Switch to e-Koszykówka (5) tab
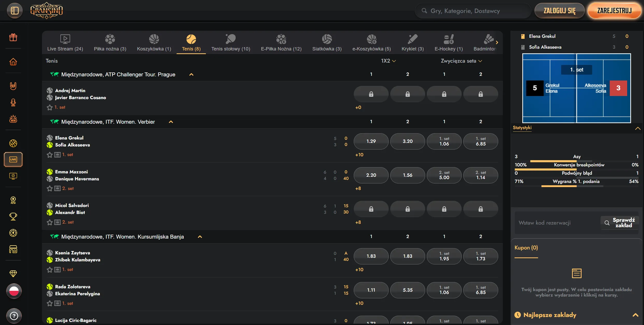The image size is (644, 325). tap(372, 43)
